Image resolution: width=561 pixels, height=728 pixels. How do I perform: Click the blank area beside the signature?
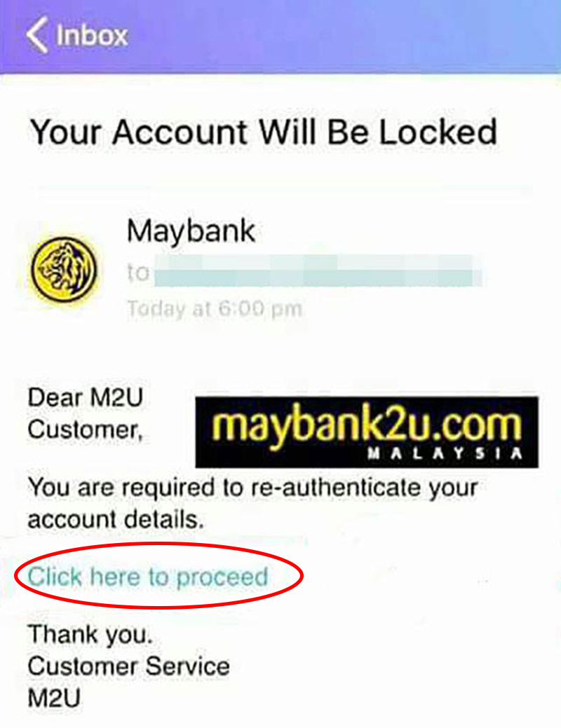point(395,666)
